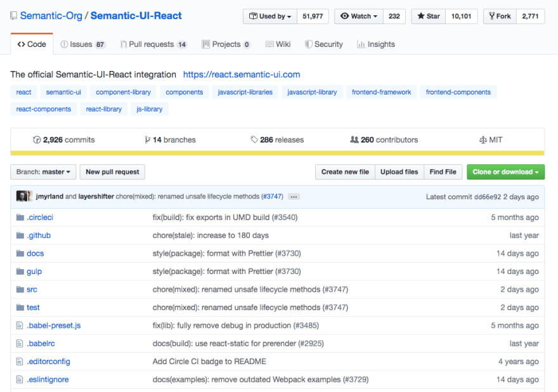Open the Insights tab
The image size is (558, 392).
[x=376, y=44]
